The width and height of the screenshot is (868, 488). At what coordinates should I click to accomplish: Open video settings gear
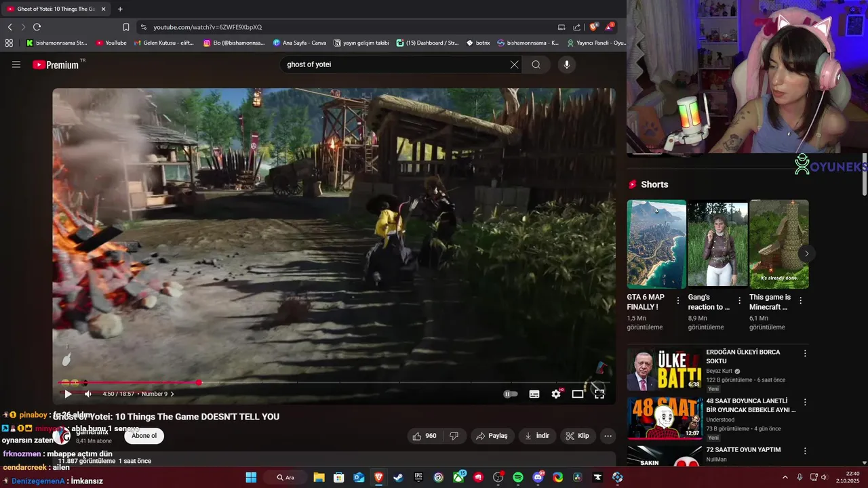[x=556, y=394]
